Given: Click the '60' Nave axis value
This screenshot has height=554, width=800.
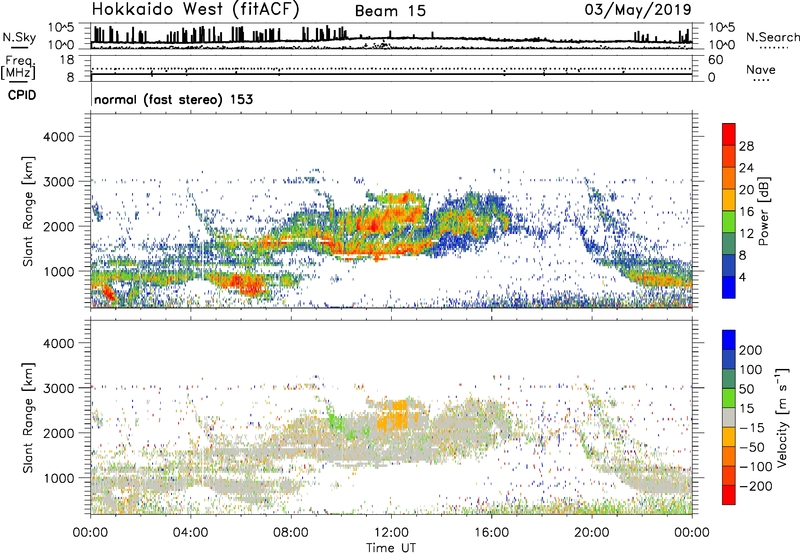Looking at the screenshot, I should (x=716, y=60).
